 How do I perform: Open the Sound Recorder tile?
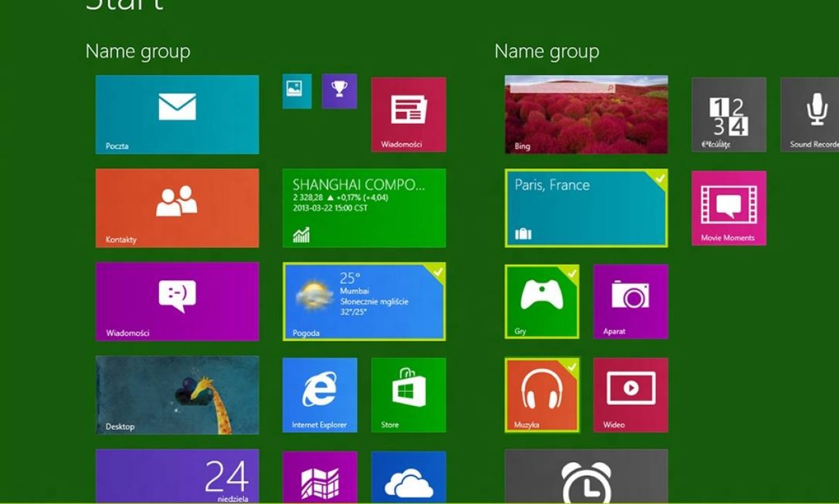[810, 114]
